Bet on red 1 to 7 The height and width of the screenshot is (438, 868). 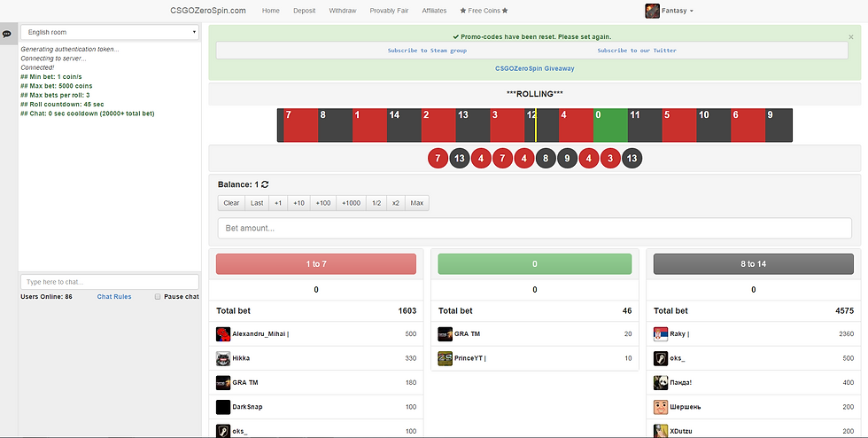(x=316, y=264)
